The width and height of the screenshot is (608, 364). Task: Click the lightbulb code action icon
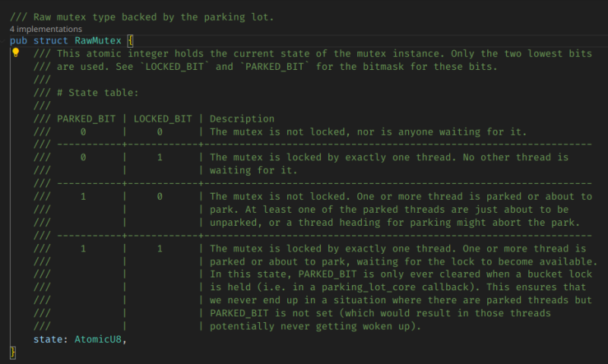coord(14,53)
